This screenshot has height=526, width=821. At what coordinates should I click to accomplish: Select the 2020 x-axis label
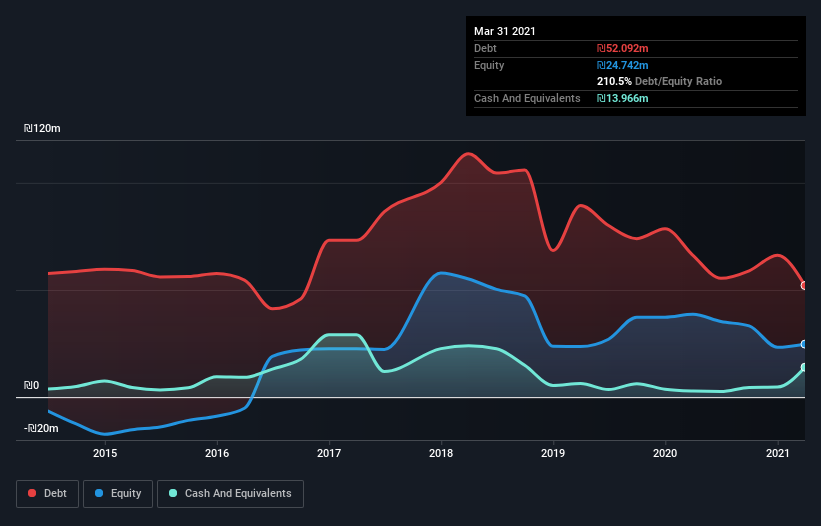pos(665,453)
